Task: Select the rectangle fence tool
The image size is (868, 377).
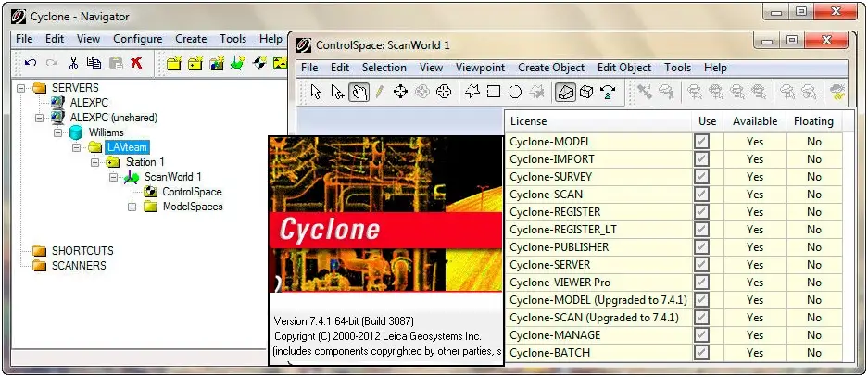Action: point(494,92)
